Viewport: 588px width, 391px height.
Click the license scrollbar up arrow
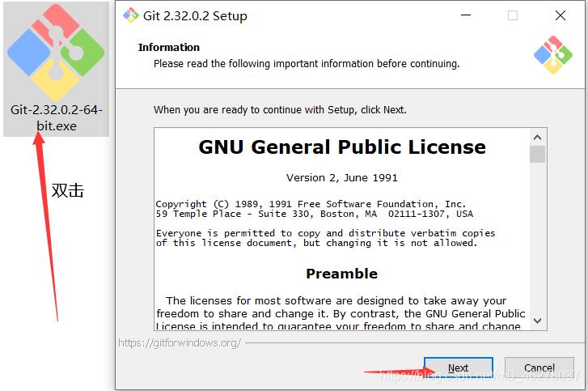pos(537,138)
